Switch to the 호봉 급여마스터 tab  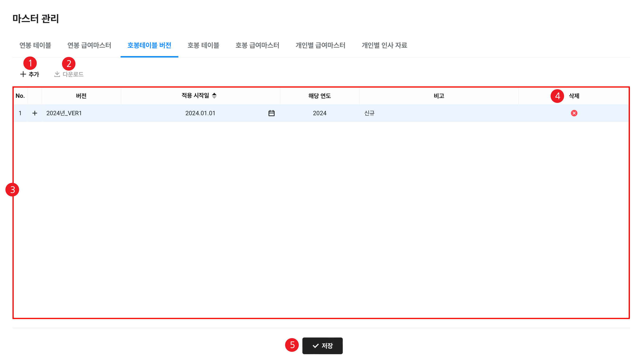click(x=257, y=45)
